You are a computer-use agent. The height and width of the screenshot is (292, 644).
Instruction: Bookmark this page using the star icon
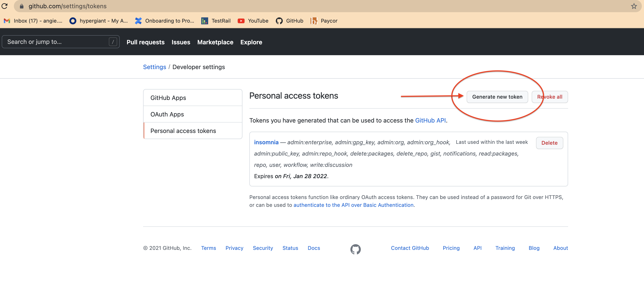(634, 6)
